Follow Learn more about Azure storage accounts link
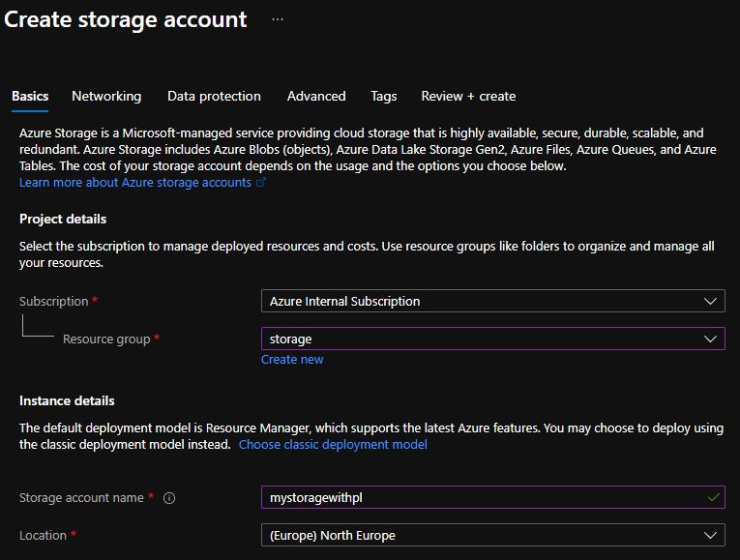The width and height of the screenshot is (740, 560). (135, 183)
